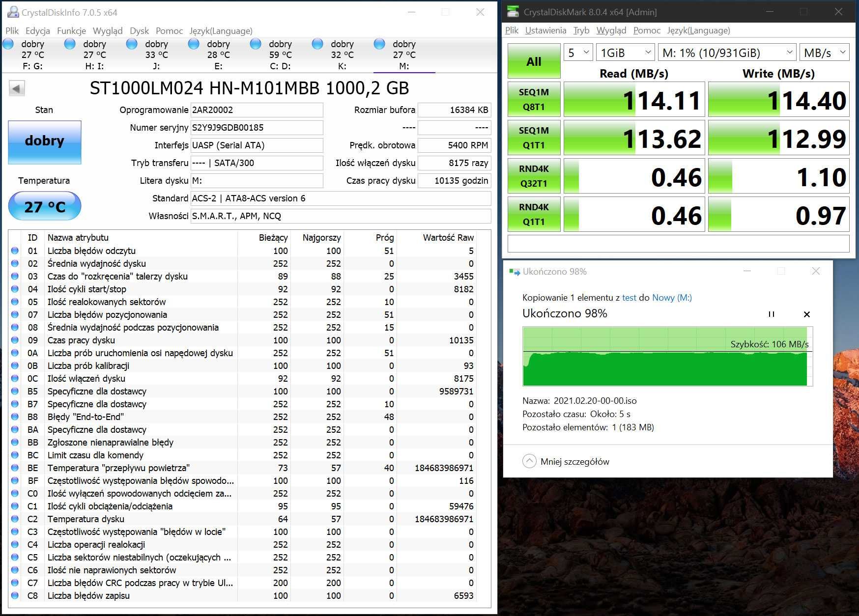Open Dysk menu in CrystalDiskInfo

(139, 31)
